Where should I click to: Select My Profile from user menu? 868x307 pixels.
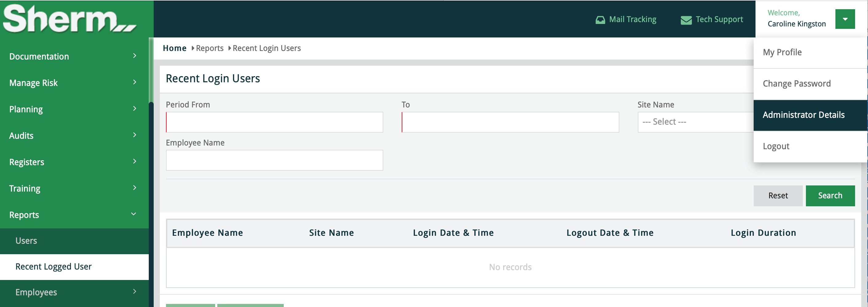[x=782, y=52]
